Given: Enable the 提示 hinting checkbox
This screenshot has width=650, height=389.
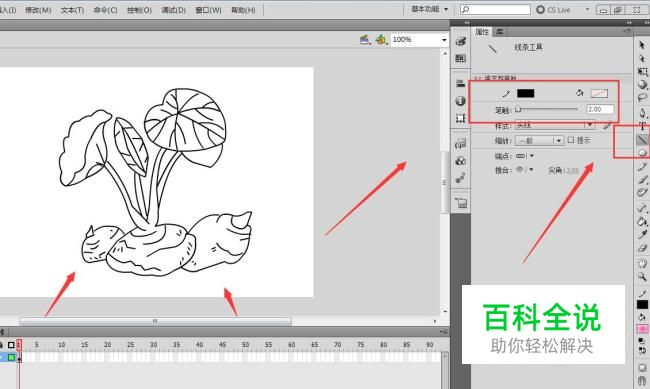Looking at the screenshot, I should point(571,140).
